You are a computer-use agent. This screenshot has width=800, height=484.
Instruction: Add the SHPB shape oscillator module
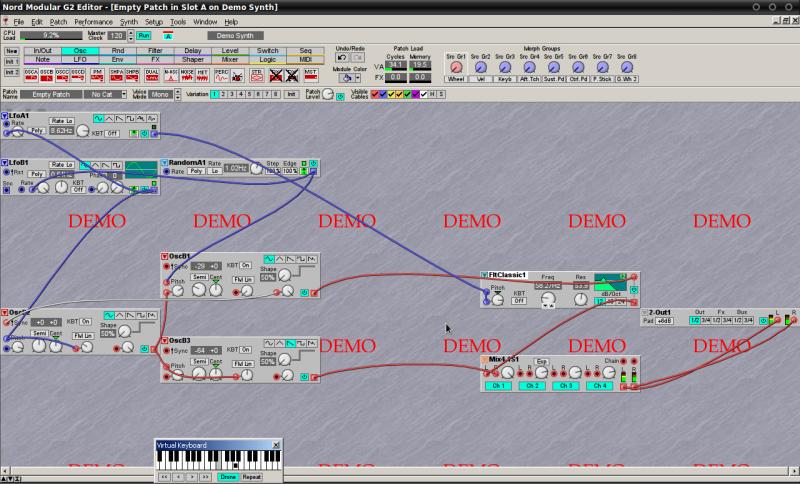pos(132,75)
